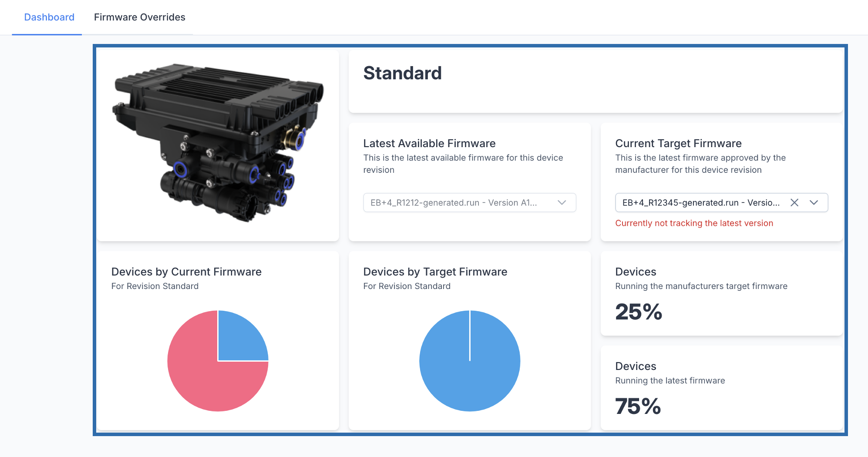Expand the Current Target Firmware dropdown arrow
The height and width of the screenshot is (457, 868).
click(x=814, y=203)
